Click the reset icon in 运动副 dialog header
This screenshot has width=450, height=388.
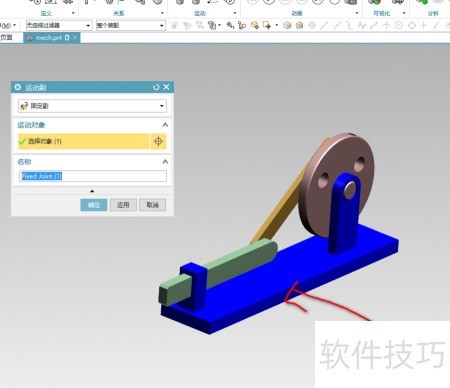[x=156, y=87]
